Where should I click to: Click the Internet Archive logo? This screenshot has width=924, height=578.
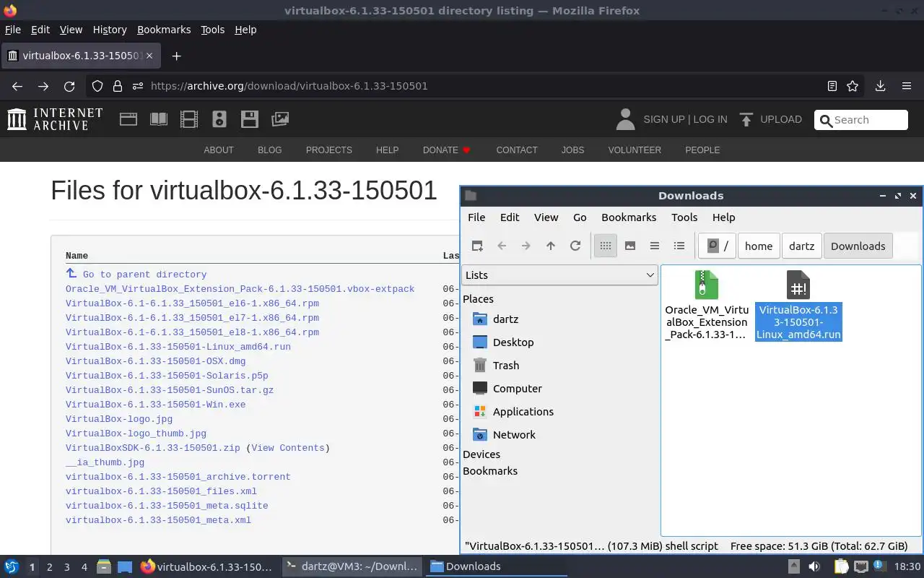(55, 119)
